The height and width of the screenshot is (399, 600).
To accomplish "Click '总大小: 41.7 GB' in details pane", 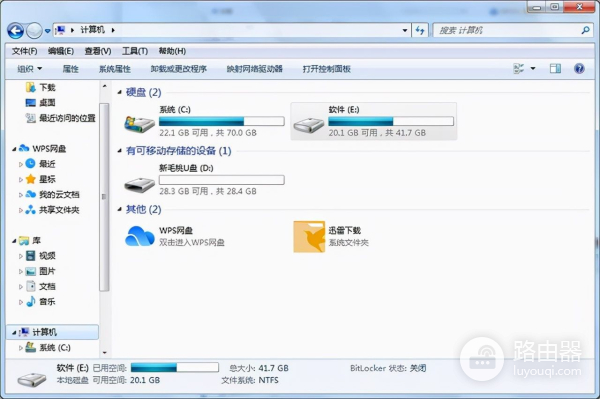I will [259, 368].
